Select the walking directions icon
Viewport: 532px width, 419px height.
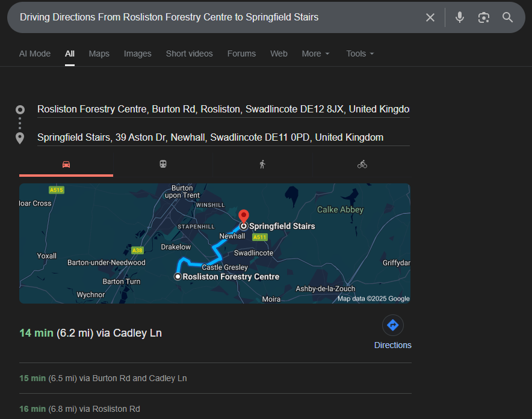click(x=263, y=163)
